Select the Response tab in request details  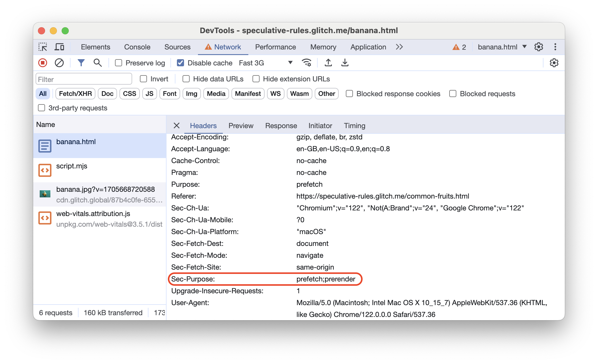point(281,125)
